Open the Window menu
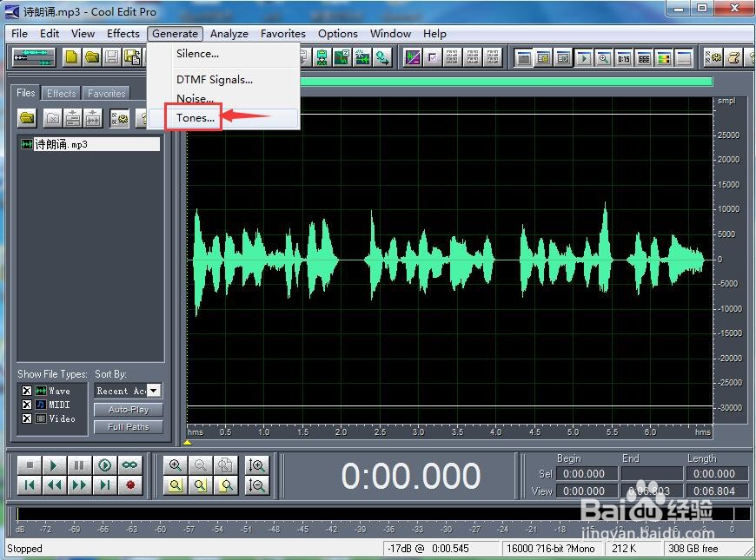This screenshot has width=756, height=560. (x=390, y=34)
